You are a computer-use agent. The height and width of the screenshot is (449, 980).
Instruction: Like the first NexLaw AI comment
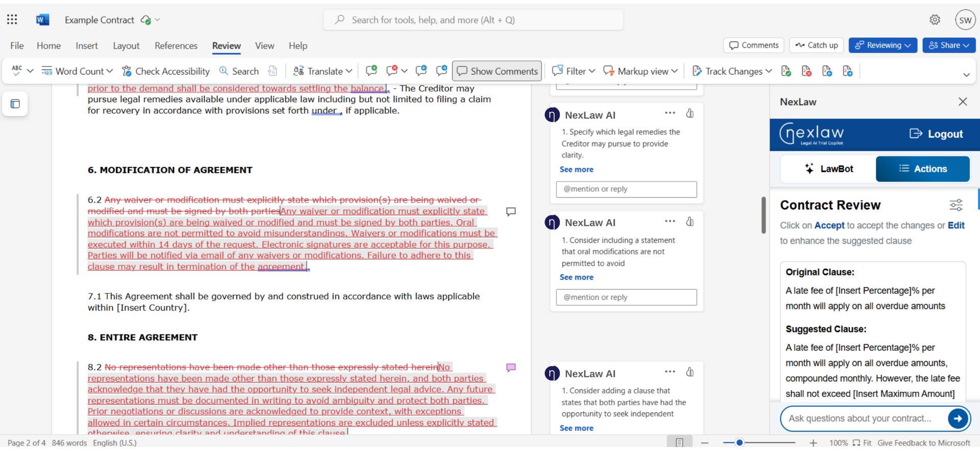[690, 113]
